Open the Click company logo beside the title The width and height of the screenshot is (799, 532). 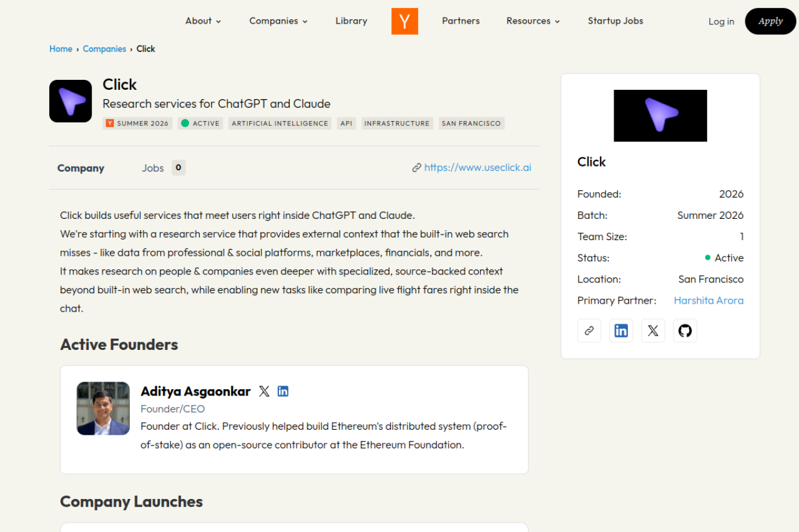point(71,101)
